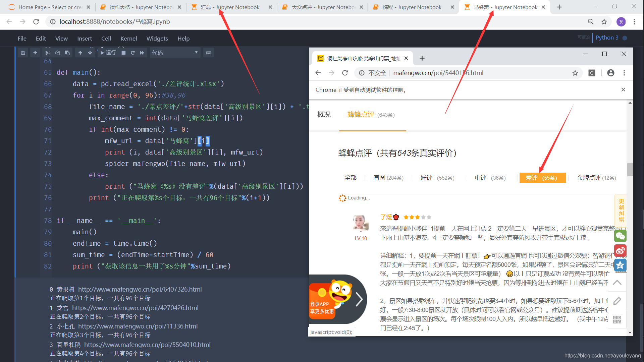Open a new tab in mafengwo window

[422, 58]
